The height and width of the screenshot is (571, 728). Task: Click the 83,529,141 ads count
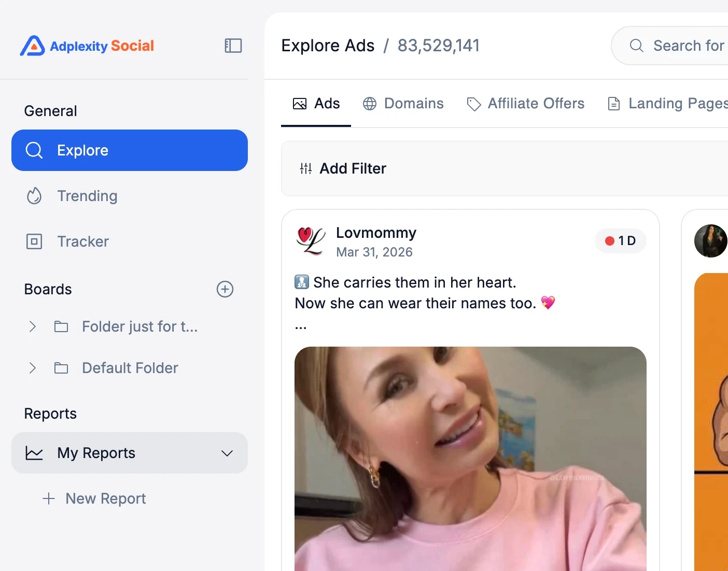[x=439, y=46]
